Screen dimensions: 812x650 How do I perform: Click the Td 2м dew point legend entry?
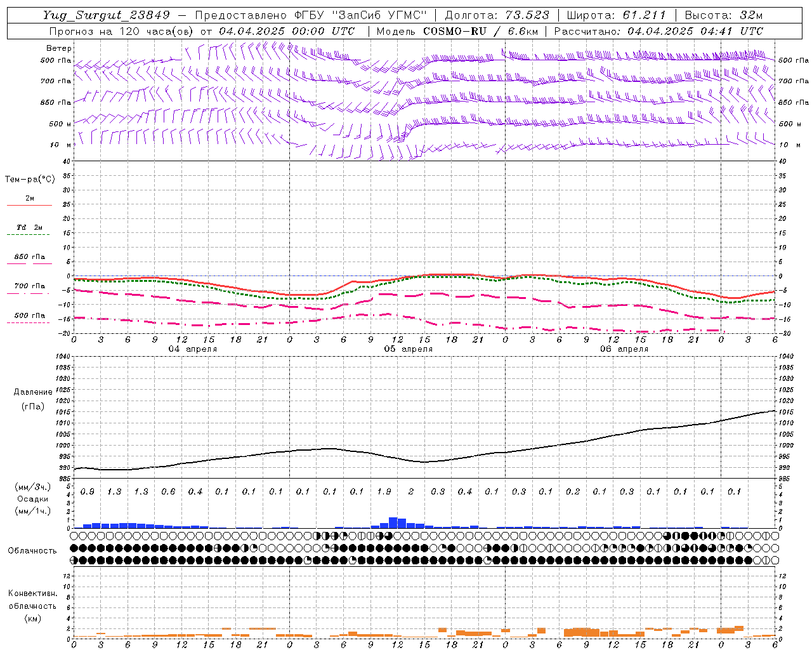coord(29,227)
